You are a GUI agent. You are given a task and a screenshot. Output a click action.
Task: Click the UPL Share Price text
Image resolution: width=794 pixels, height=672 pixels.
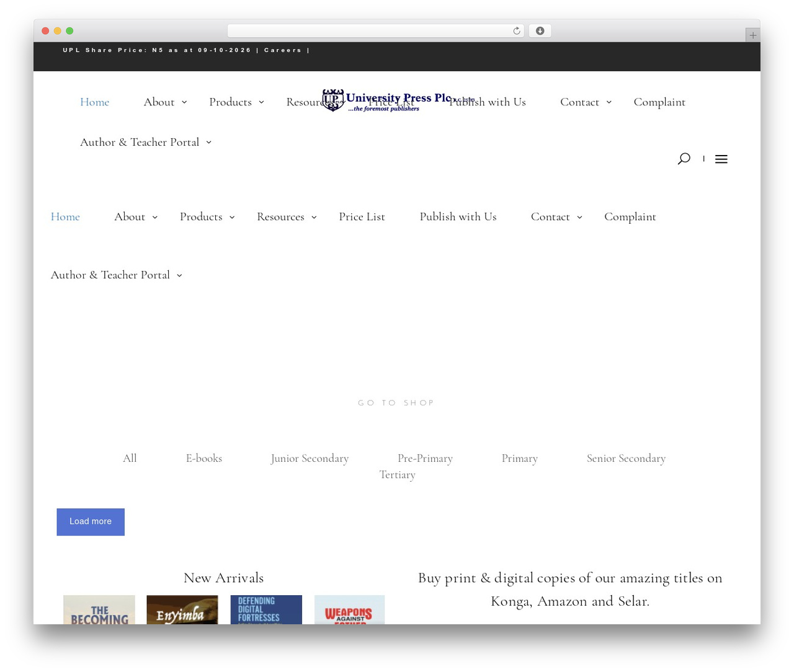[157, 50]
